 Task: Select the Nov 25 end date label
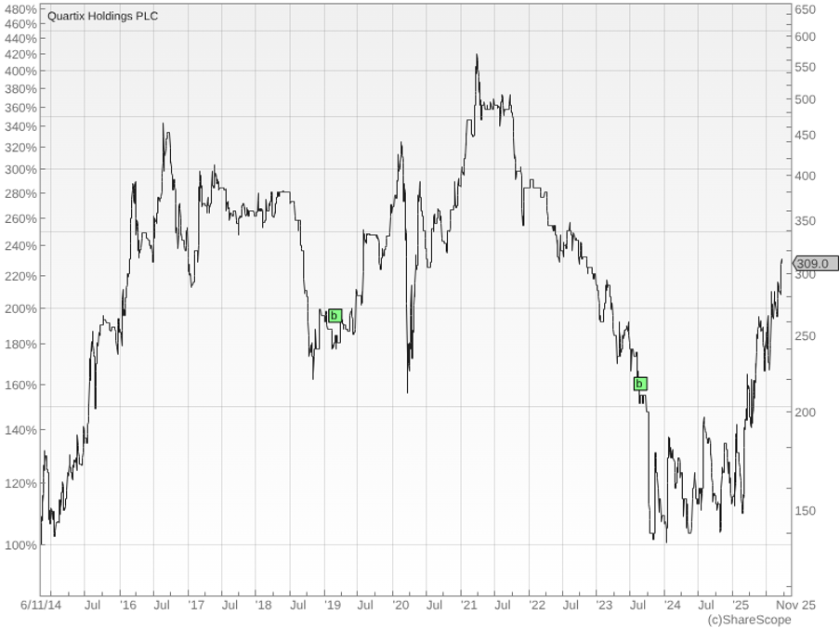click(x=796, y=605)
